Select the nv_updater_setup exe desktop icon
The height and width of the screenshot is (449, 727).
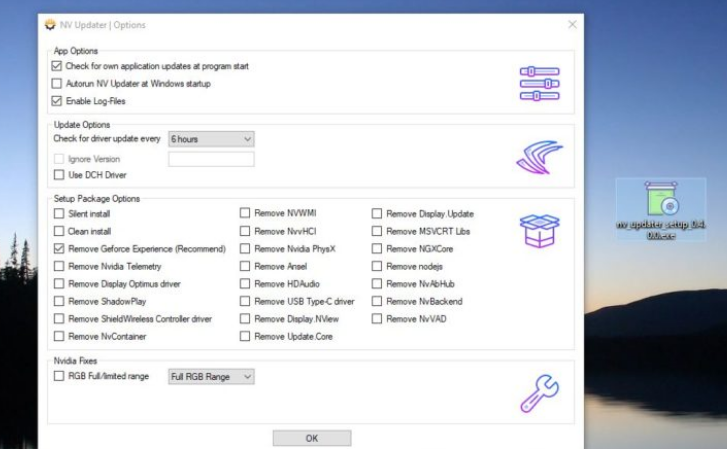(x=661, y=210)
